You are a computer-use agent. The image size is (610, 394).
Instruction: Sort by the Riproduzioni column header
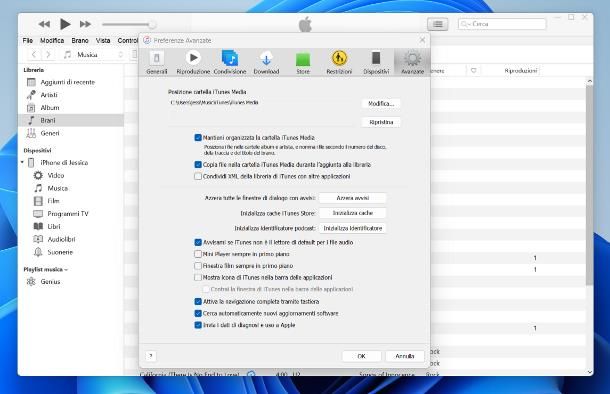coord(521,71)
